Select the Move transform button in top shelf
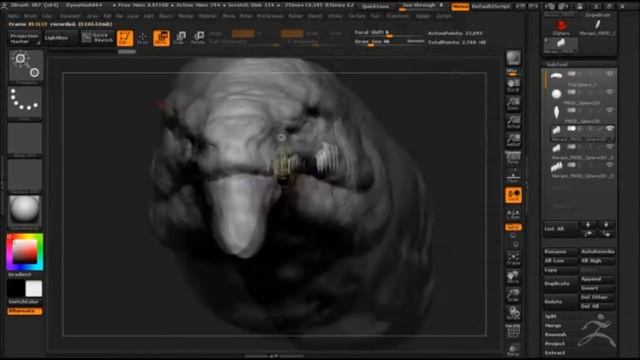 pyautogui.click(x=161, y=38)
